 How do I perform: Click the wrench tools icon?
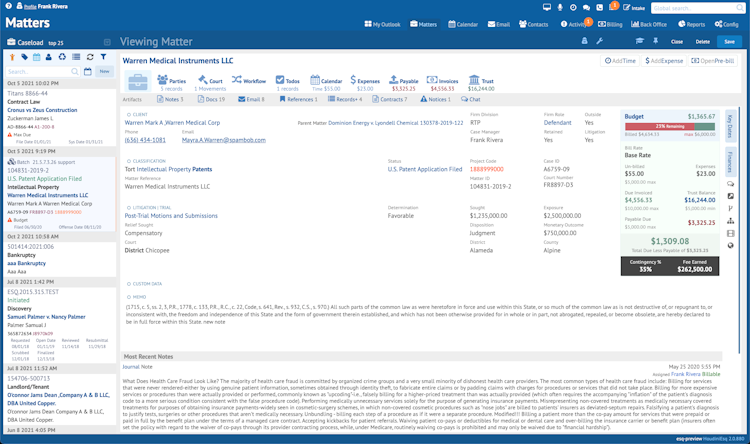(599, 41)
